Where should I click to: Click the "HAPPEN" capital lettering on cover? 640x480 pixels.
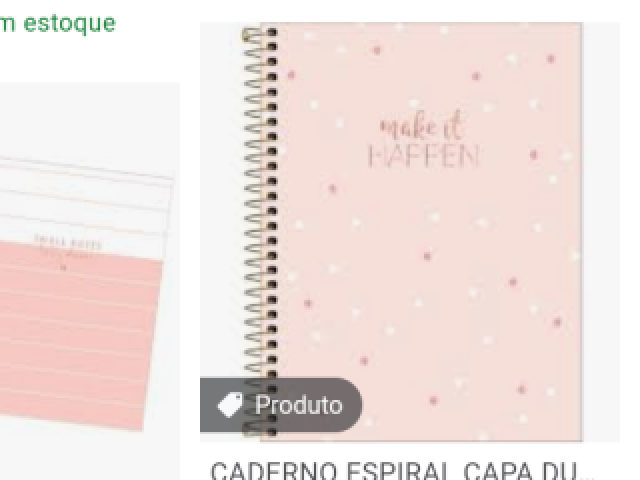(424, 156)
